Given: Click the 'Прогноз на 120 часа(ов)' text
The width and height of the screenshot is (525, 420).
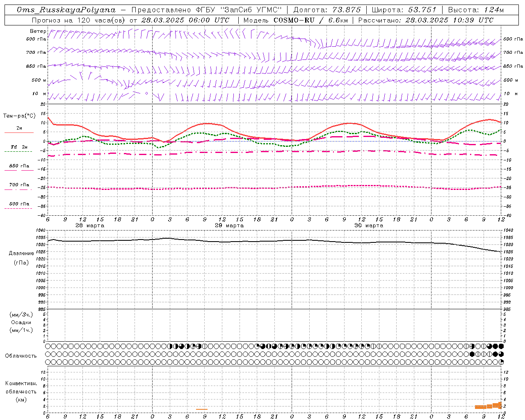Looking at the screenshot, I should [79, 20].
